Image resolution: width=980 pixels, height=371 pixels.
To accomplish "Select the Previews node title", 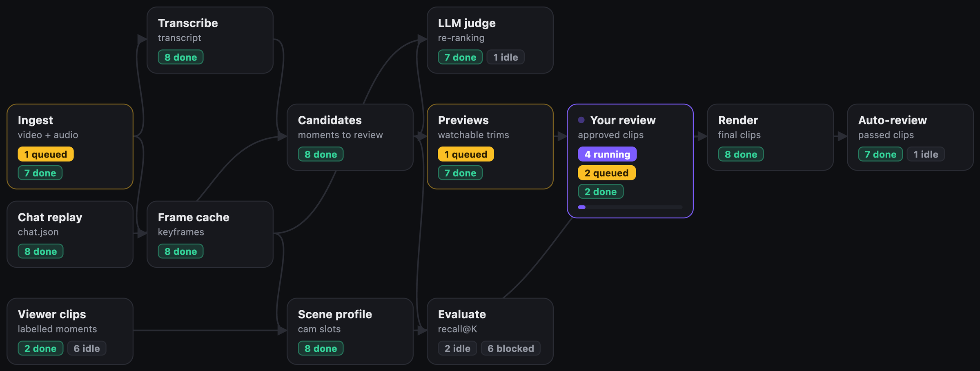I will (463, 120).
